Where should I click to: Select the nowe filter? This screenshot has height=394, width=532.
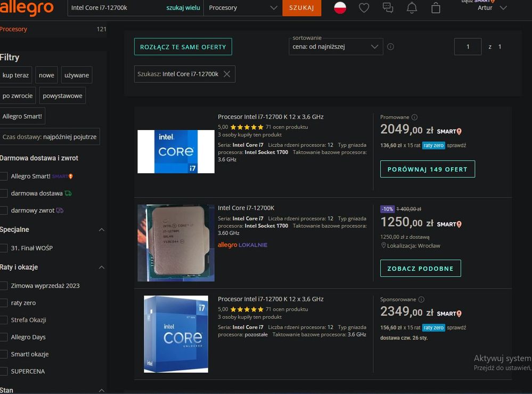tap(46, 75)
